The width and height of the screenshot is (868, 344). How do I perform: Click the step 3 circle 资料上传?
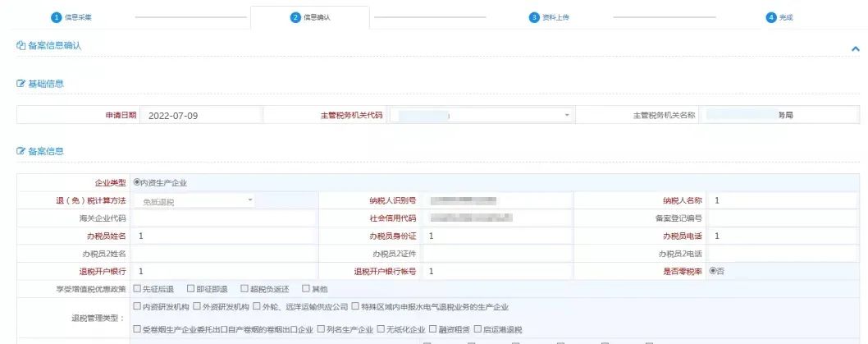click(x=533, y=17)
